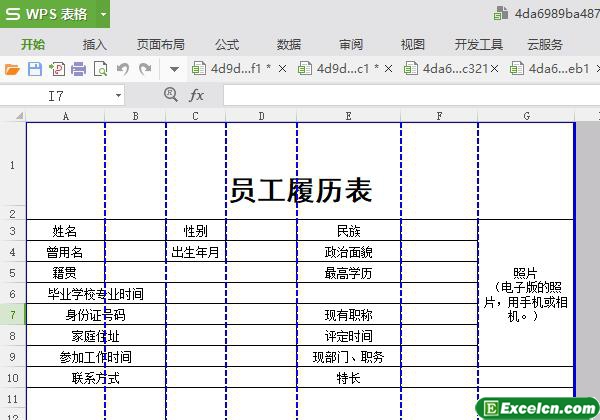Select column G header
Screen dimensions: 600x420
(x=527, y=116)
